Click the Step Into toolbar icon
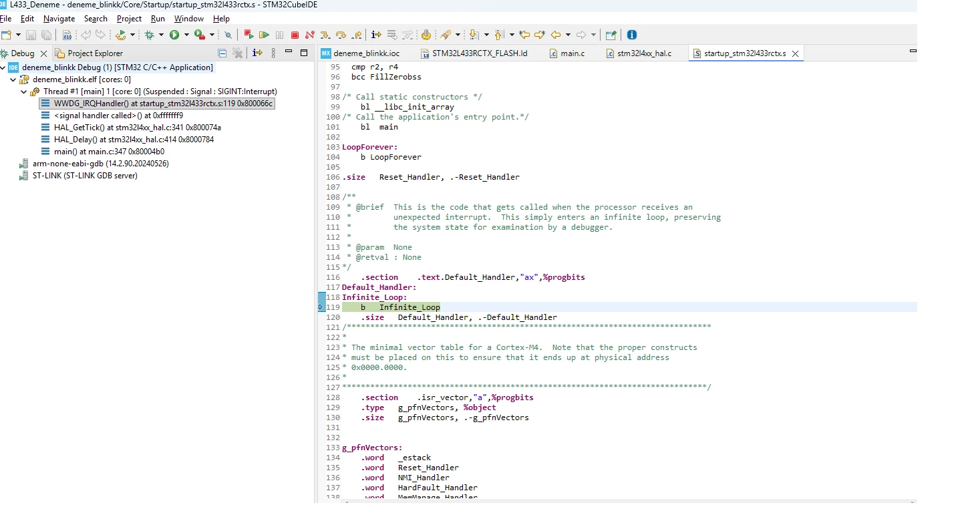The width and height of the screenshot is (980, 513). pos(325,35)
